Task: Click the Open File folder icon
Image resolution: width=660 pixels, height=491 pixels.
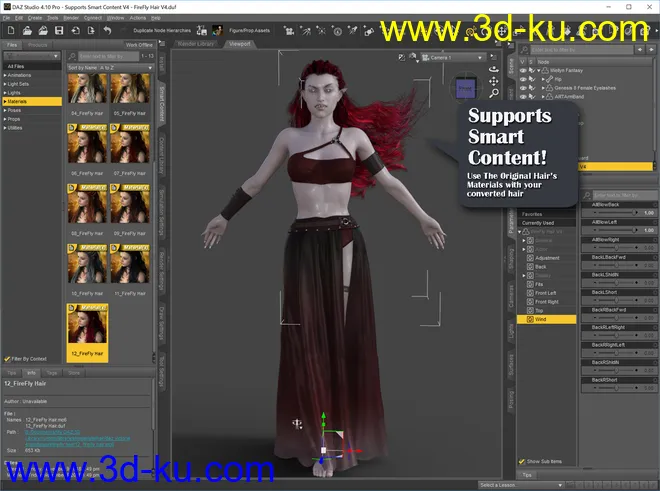Action: click(x=29, y=30)
